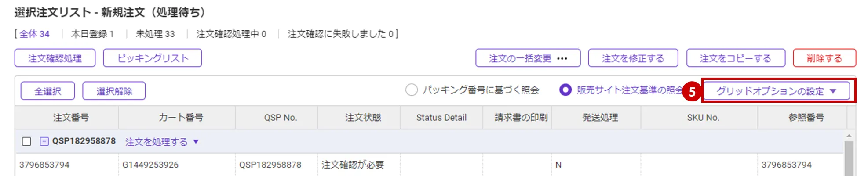Filter by 全体 34 count link
This screenshot has height=176, width=868.
click(x=34, y=34)
